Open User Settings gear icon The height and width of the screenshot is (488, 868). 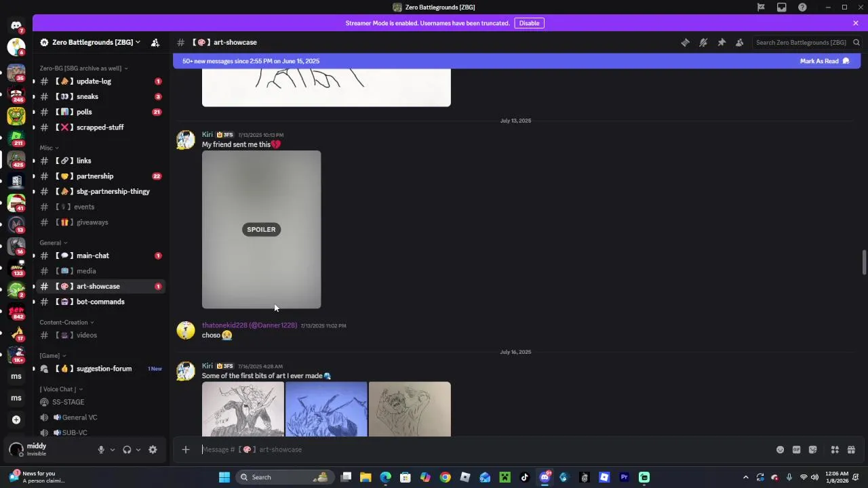[153, 449]
